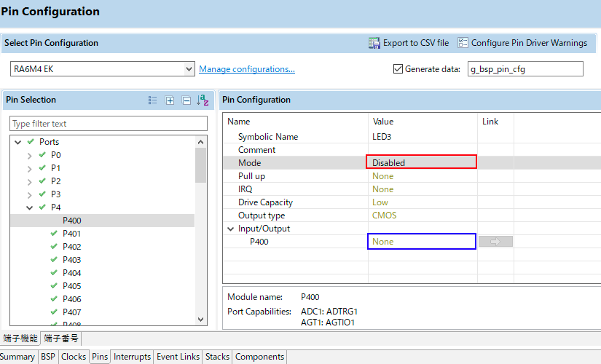Collapse the P4 port node

[x=30, y=207]
